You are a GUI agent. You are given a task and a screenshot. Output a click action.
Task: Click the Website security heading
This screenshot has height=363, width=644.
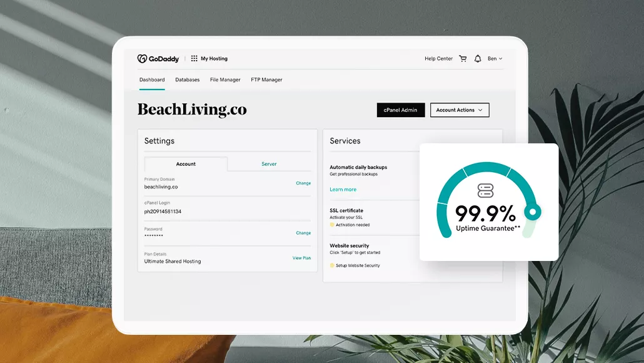(x=349, y=246)
